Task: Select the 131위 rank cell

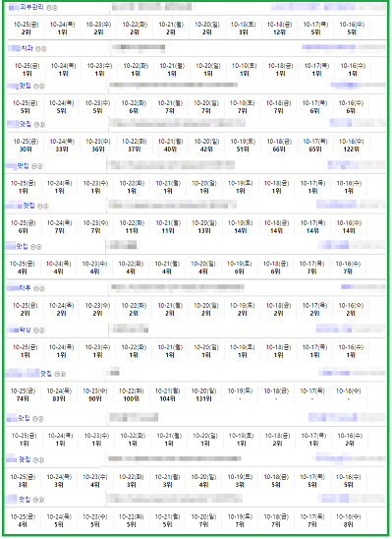Action: (203, 398)
